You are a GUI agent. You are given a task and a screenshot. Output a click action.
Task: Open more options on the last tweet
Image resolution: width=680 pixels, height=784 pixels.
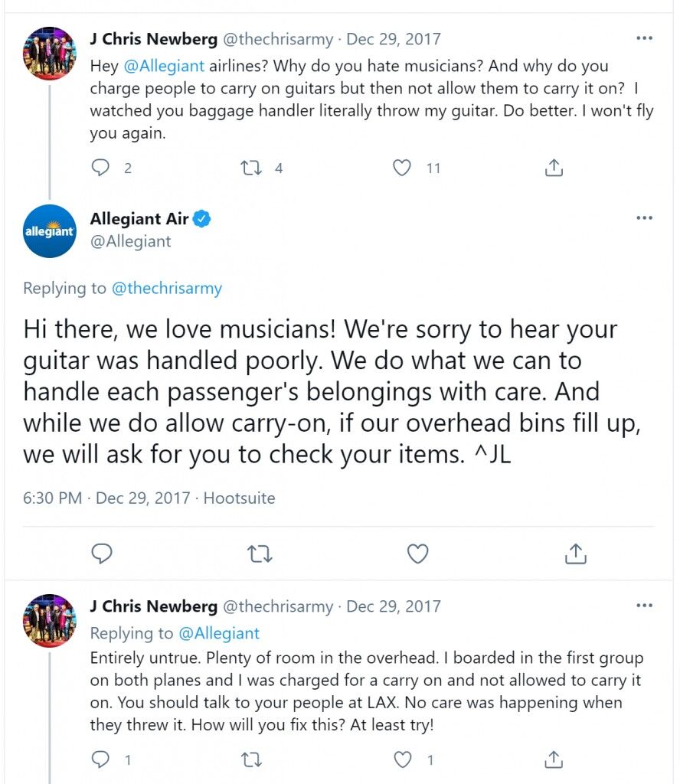tap(644, 606)
